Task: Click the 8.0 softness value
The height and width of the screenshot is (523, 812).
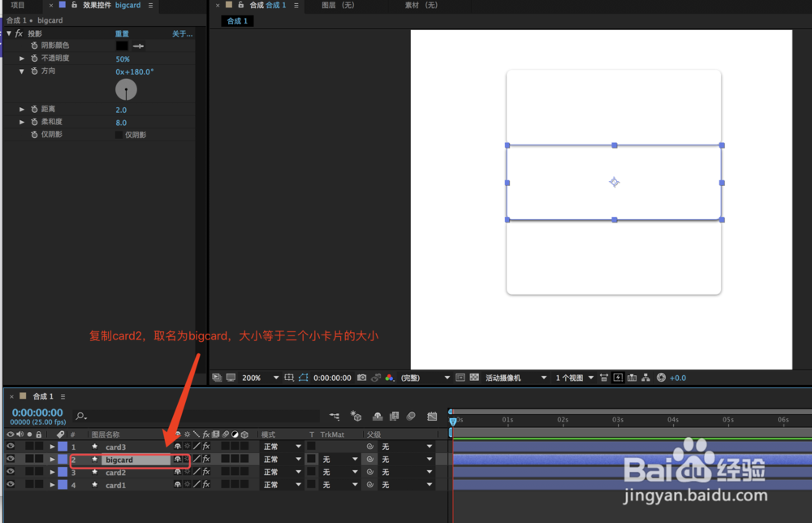Action: [121, 123]
